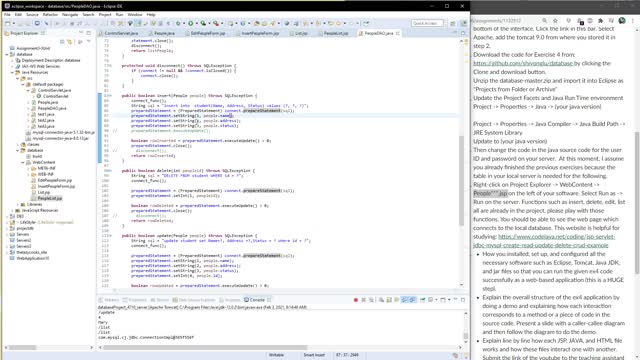Click the editor vertical scrollbar
The height and width of the screenshot is (360, 640).
pyautogui.click(x=462, y=180)
